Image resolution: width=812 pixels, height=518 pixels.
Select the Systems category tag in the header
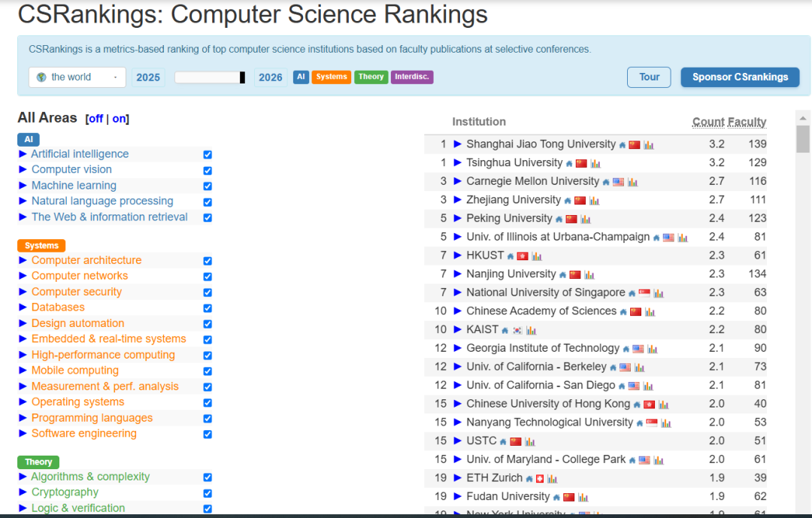(x=331, y=77)
